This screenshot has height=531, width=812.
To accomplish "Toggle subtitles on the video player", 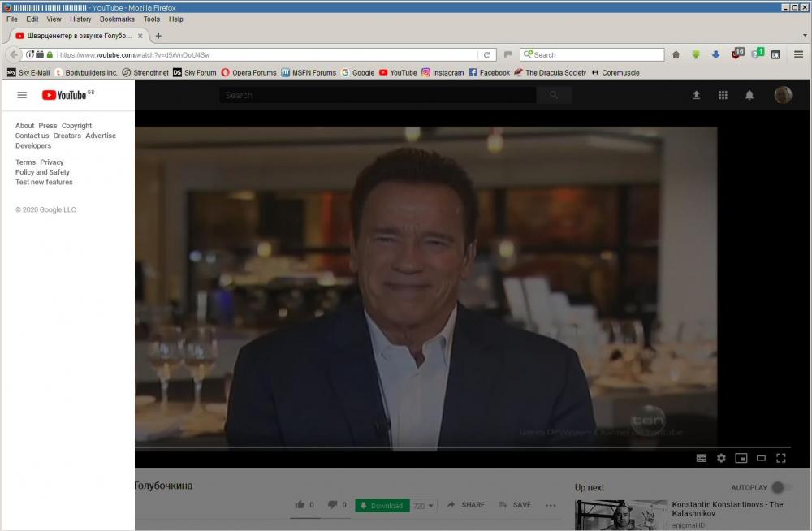I will click(702, 458).
